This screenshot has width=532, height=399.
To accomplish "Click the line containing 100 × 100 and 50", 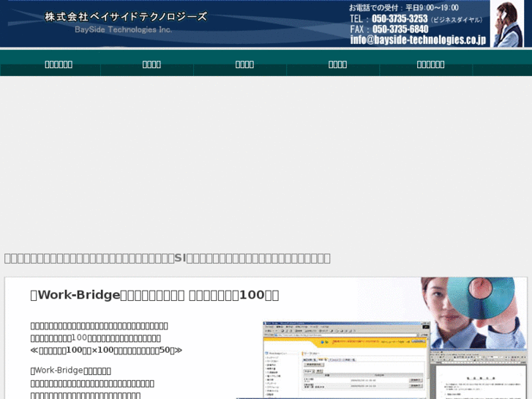I will pos(106,350).
